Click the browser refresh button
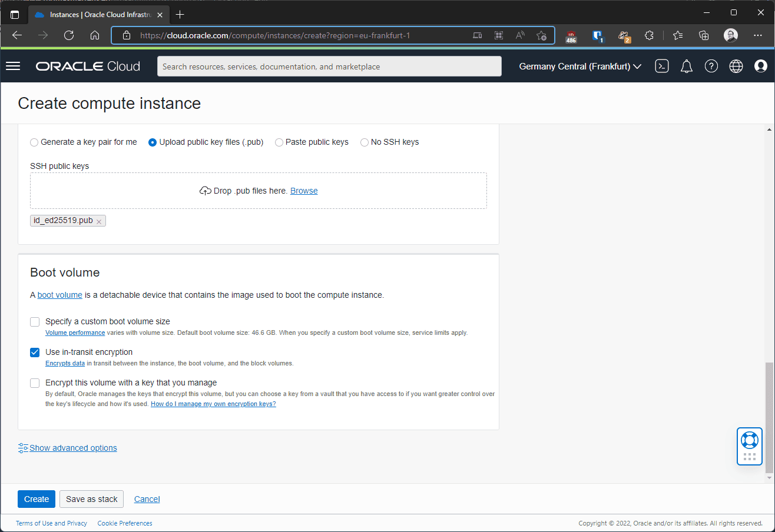The image size is (775, 532). pyautogui.click(x=69, y=35)
